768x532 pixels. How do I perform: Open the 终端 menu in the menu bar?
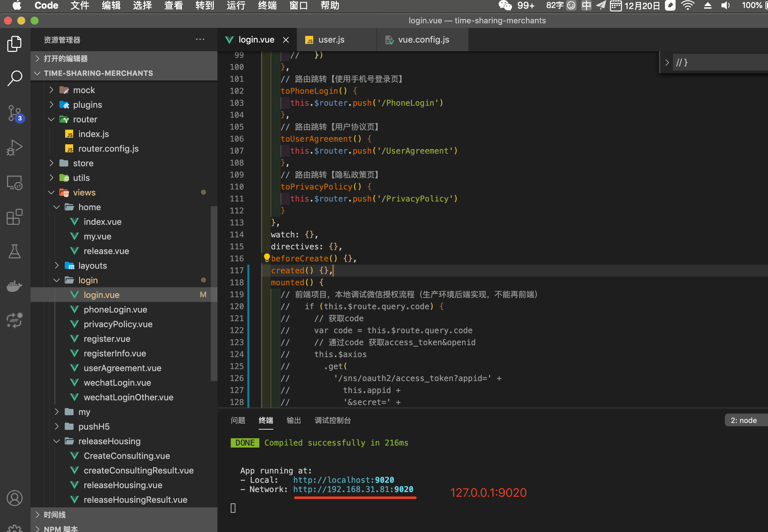point(267,6)
